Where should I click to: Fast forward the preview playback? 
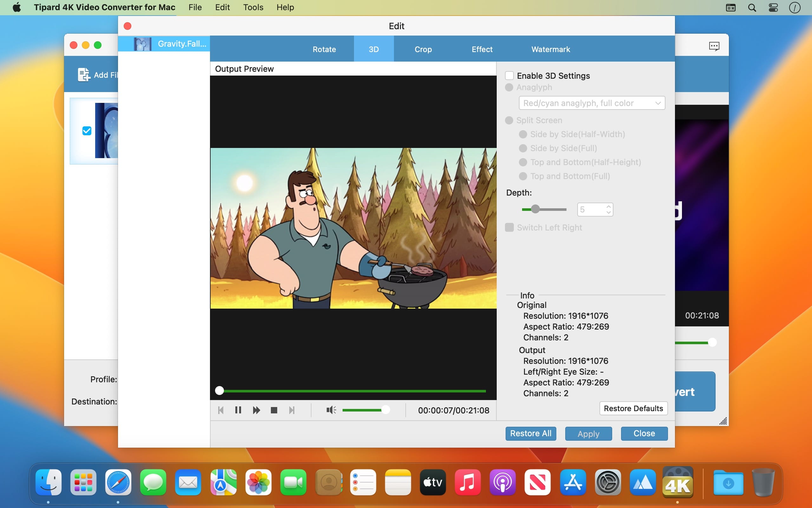tap(256, 410)
